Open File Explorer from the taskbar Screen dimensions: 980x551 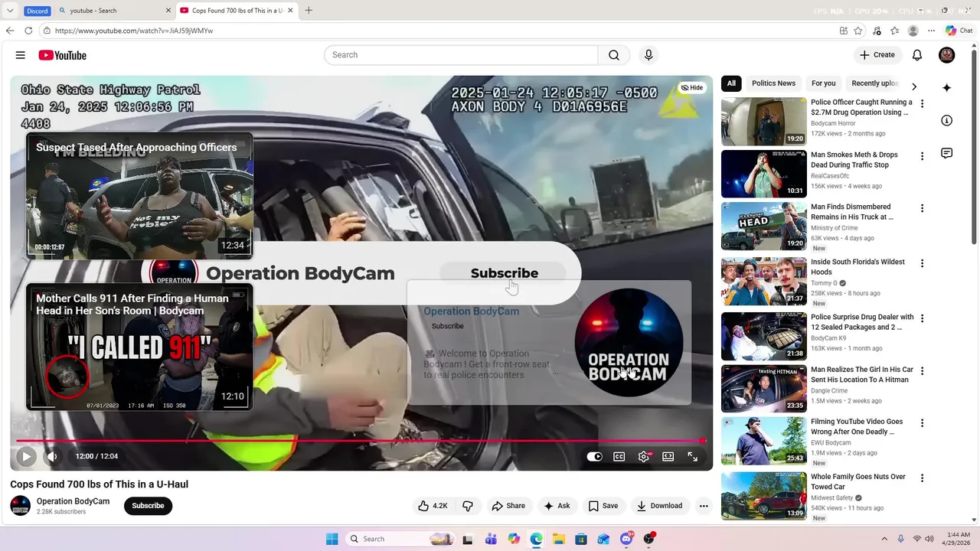(558, 539)
